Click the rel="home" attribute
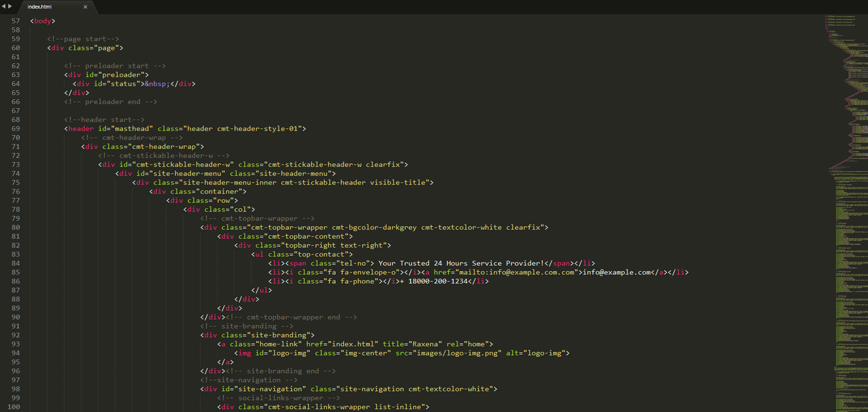 tap(467, 344)
